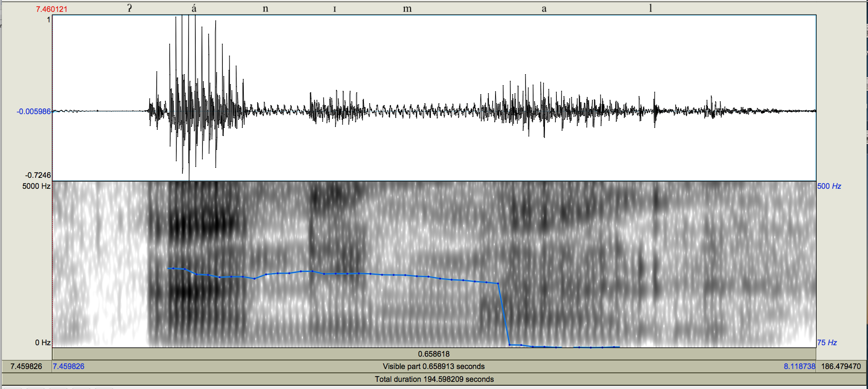The width and height of the screenshot is (868, 389).
Task: Click the second 'a' vowel label
Action: click(x=544, y=9)
